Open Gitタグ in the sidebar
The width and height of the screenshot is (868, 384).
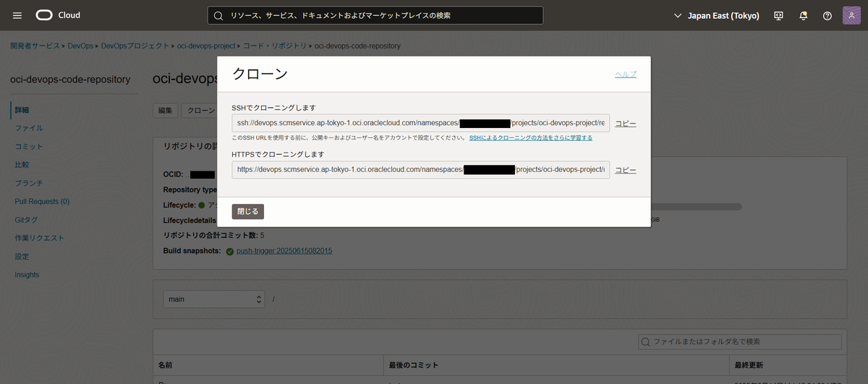(x=26, y=220)
